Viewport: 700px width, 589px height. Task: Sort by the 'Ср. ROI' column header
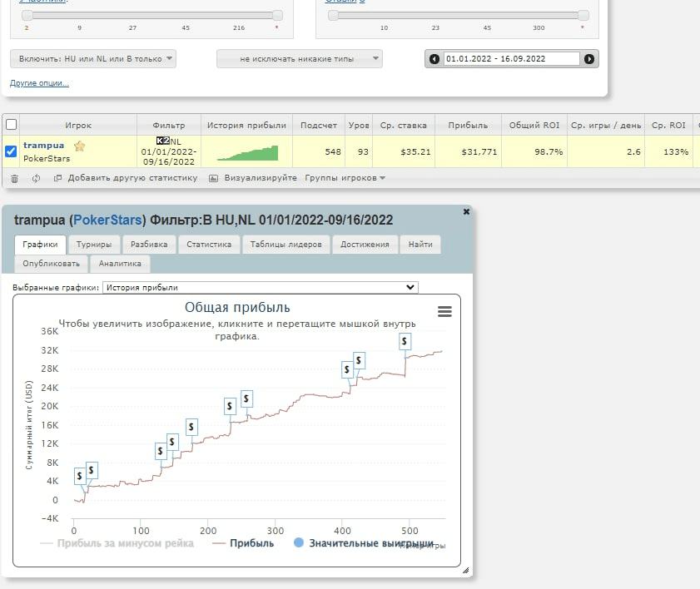tap(668, 126)
